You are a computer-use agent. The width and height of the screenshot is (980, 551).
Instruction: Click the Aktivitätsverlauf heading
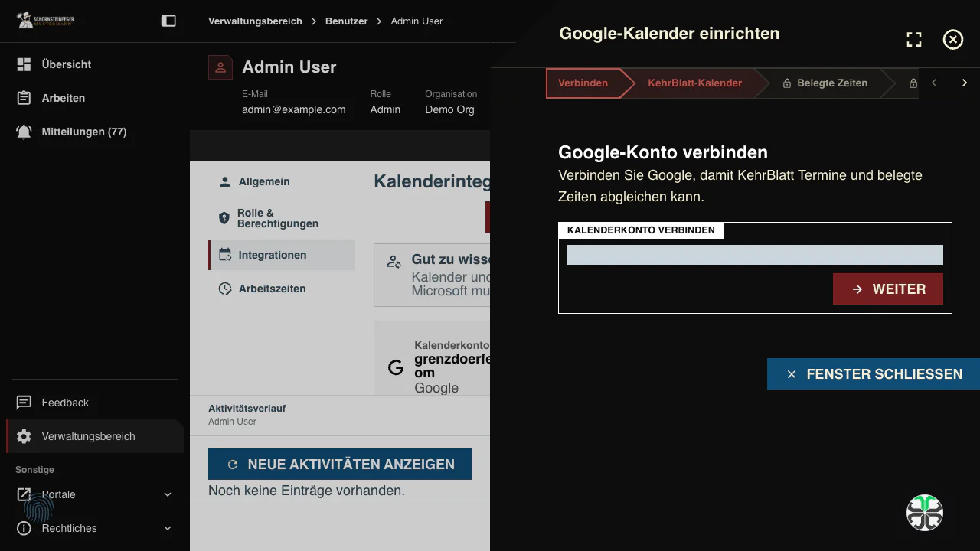point(247,409)
